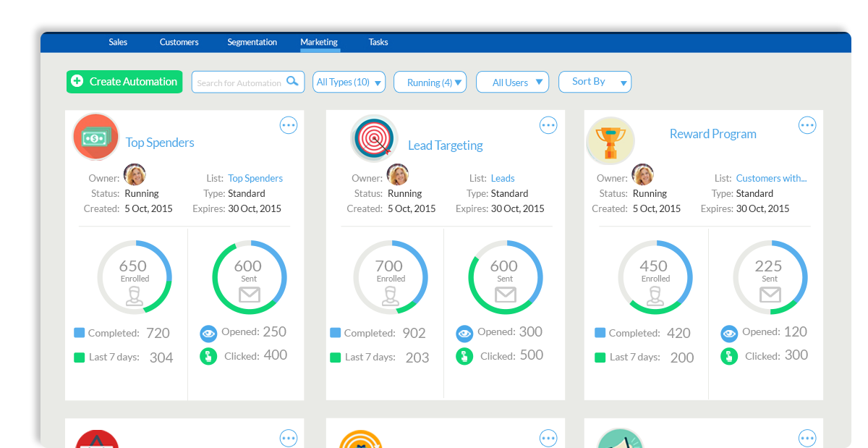This screenshot has height=448, width=868.
Task: Click the pointer icon beside Clicked: 300
Action: 729,356
